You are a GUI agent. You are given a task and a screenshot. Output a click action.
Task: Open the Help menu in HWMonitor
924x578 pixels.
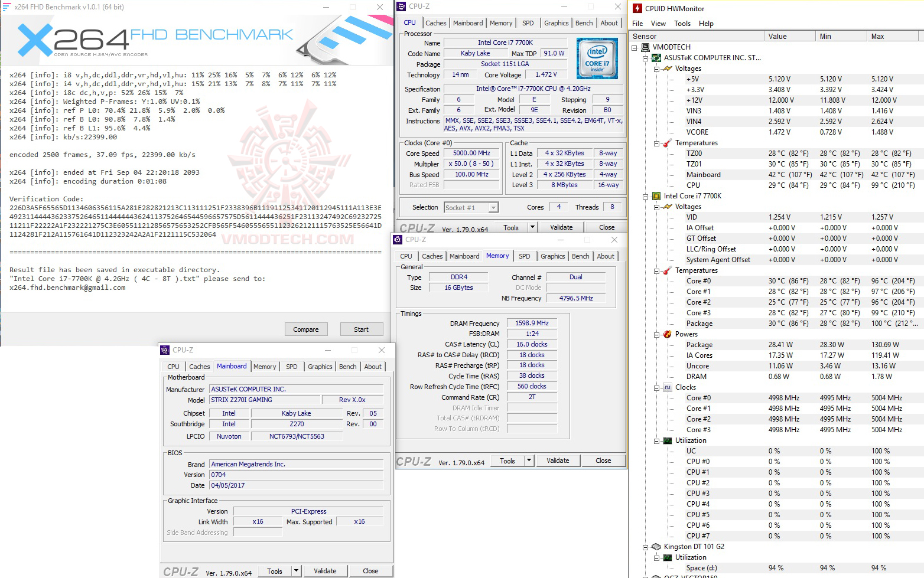point(706,24)
